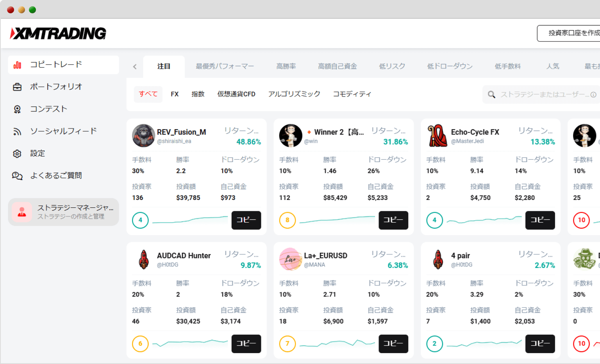Click the REV_Fusion_M strategy name

click(181, 132)
